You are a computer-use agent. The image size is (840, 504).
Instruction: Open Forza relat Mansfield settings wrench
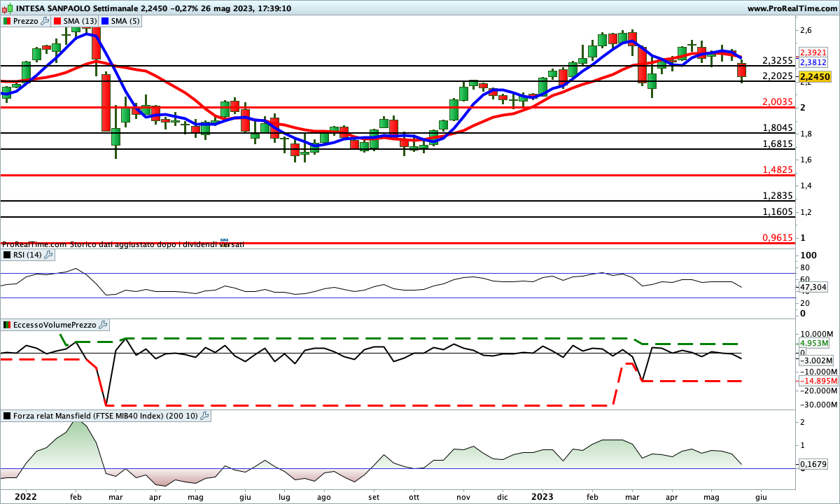click(x=204, y=416)
